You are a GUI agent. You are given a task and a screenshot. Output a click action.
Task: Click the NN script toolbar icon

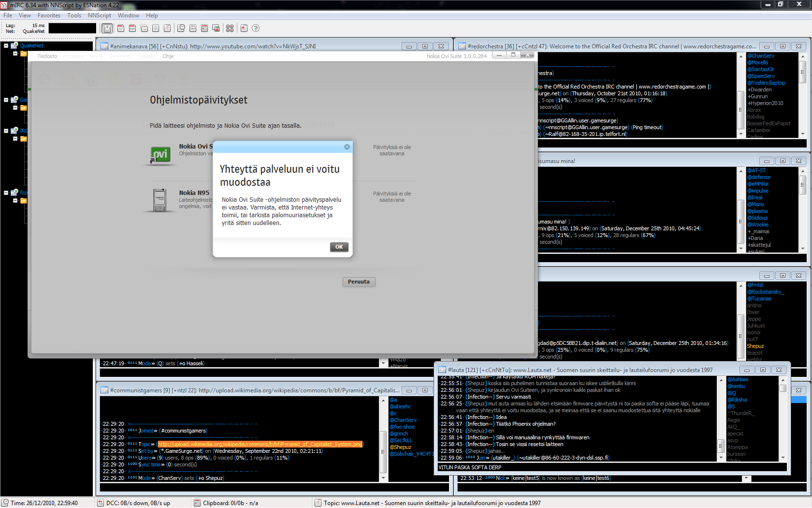tap(132, 28)
